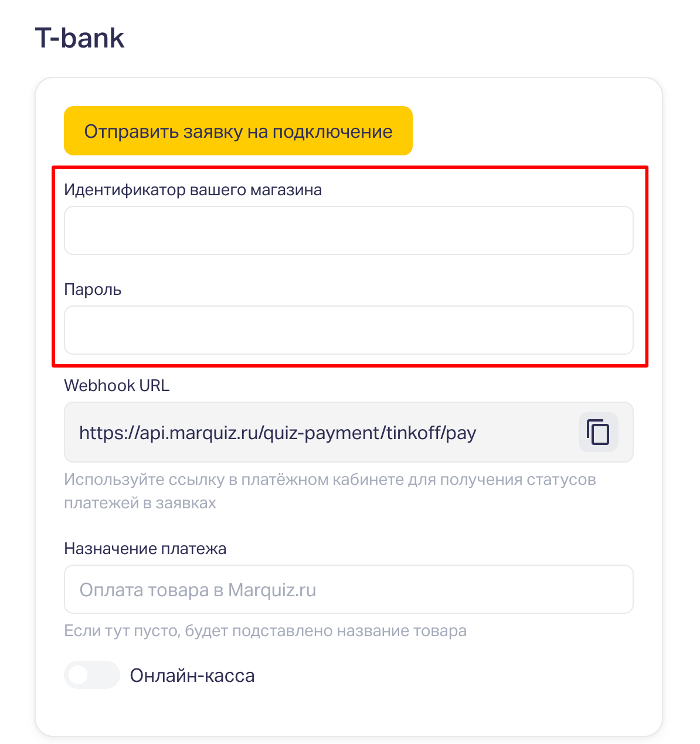The height and width of the screenshot is (744, 700).
Task: Click the hint about платёжном кабинете statuses
Action: tap(329, 480)
